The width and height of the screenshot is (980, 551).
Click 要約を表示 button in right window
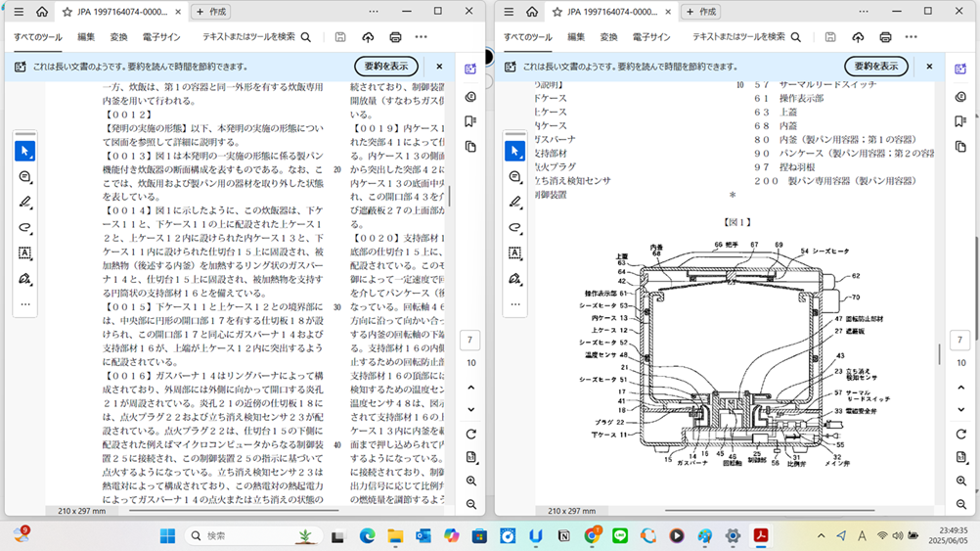tap(876, 67)
